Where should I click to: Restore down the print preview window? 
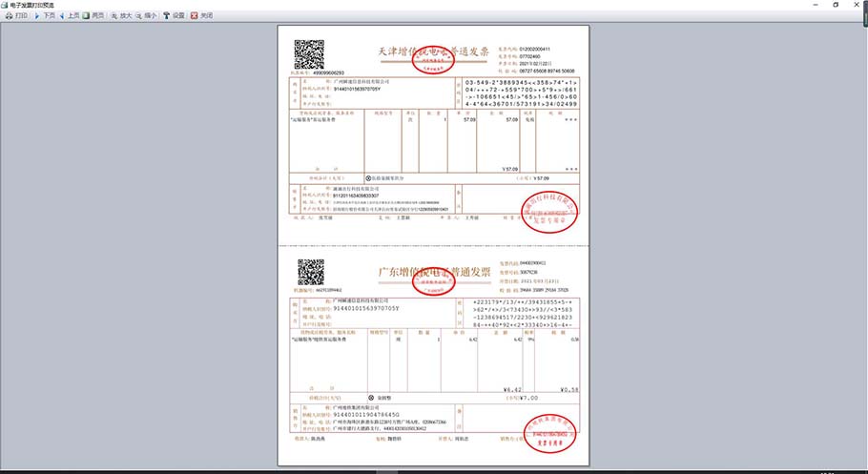click(836, 5)
